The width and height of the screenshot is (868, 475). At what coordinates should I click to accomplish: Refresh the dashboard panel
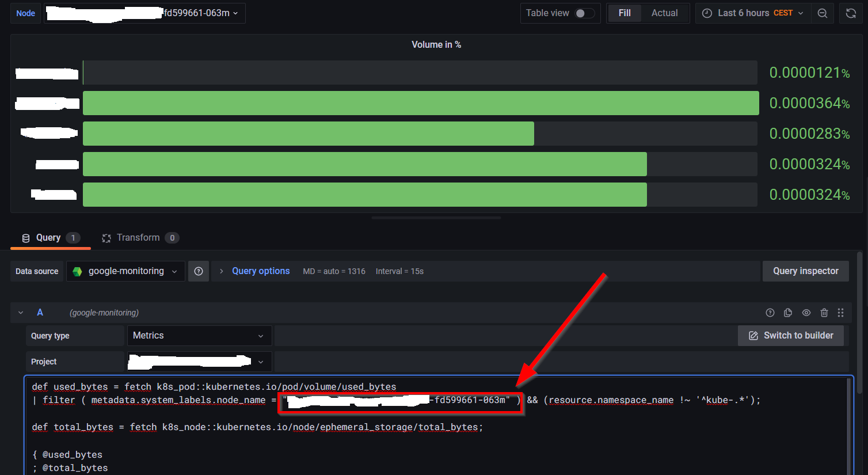[851, 13]
